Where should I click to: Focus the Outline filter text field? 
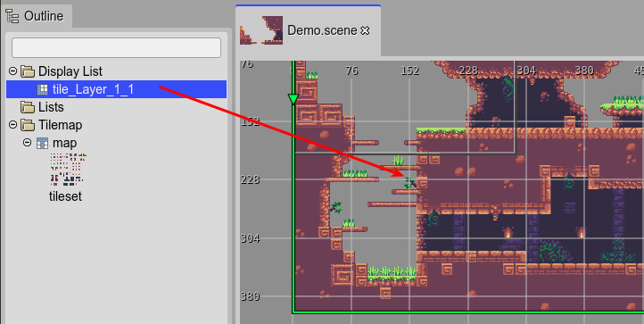click(x=116, y=47)
